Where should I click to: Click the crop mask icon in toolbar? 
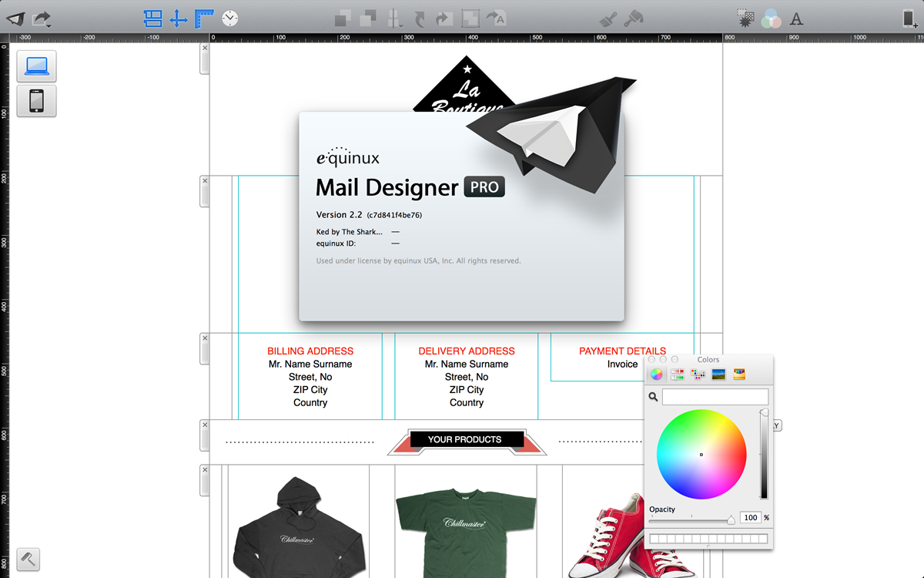[x=470, y=18]
